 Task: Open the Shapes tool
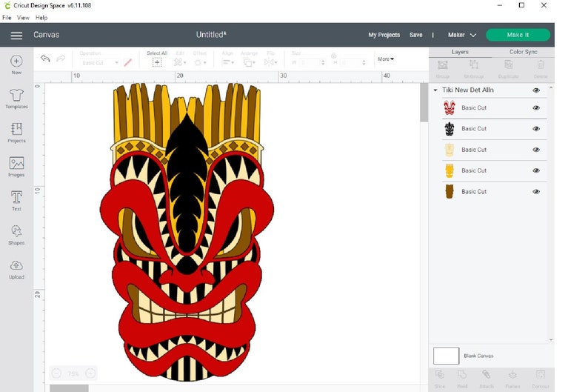tap(16, 235)
